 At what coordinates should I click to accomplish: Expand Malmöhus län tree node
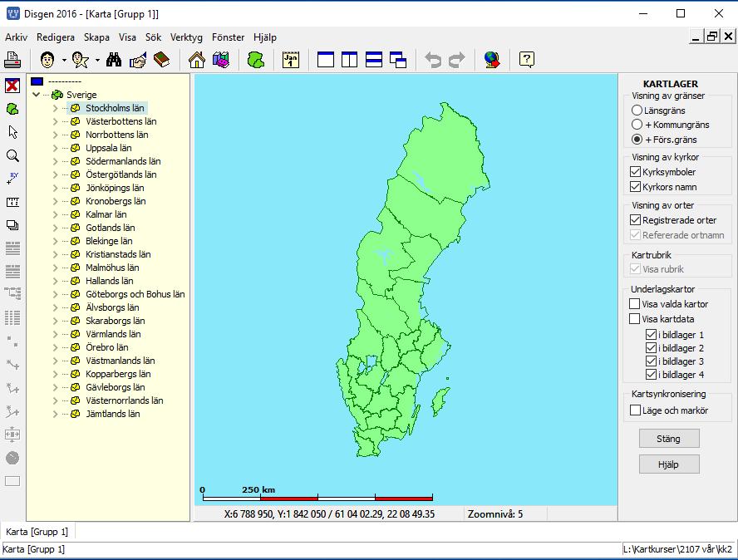pyautogui.click(x=55, y=268)
